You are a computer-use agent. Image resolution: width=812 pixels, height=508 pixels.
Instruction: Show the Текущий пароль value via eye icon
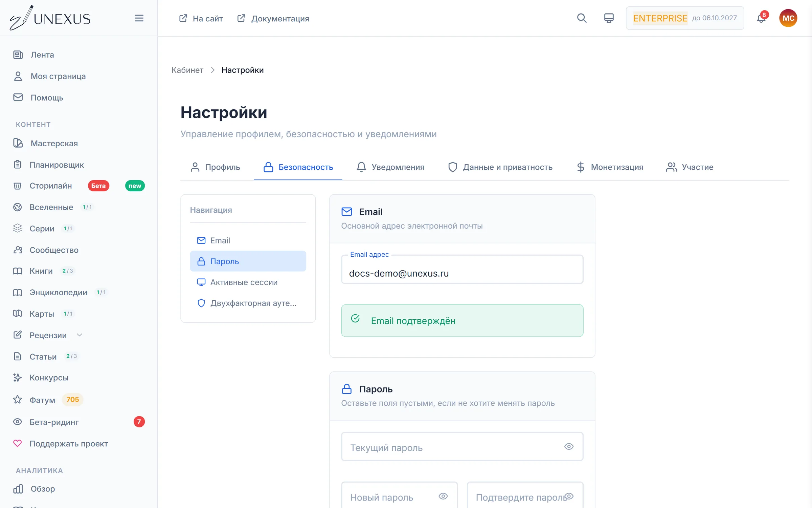click(x=569, y=446)
